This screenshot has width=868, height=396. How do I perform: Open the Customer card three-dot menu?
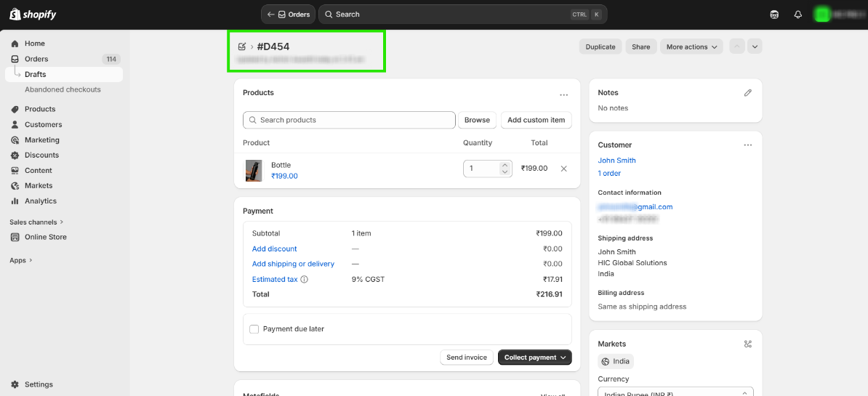pyautogui.click(x=747, y=145)
